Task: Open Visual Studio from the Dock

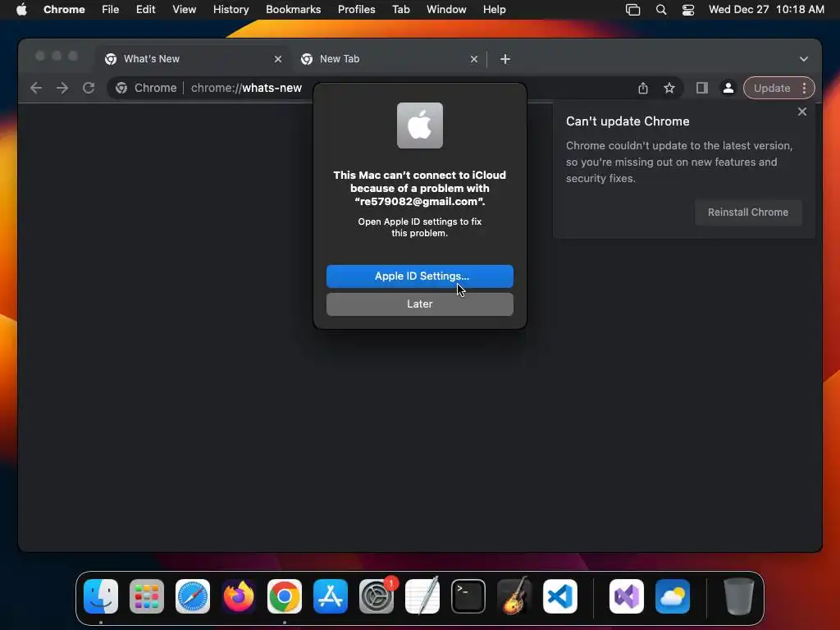Action: [x=627, y=596]
